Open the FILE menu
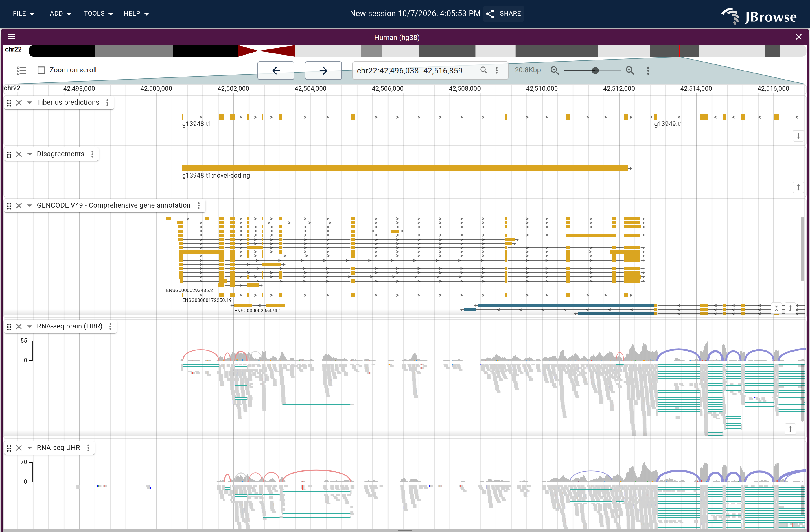The width and height of the screenshot is (810, 532). (23, 14)
